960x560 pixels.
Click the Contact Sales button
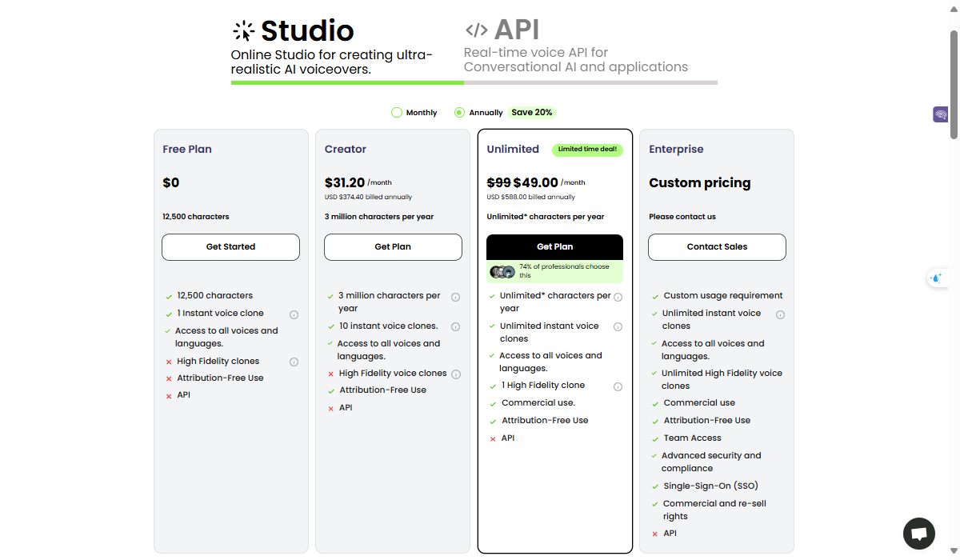point(717,247)
